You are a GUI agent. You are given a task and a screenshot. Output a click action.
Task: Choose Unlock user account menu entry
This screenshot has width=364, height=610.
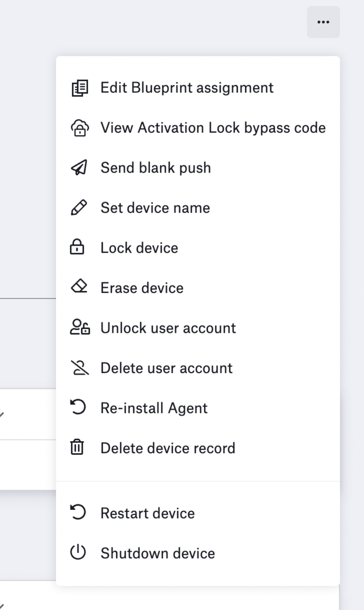coord(168,328)
